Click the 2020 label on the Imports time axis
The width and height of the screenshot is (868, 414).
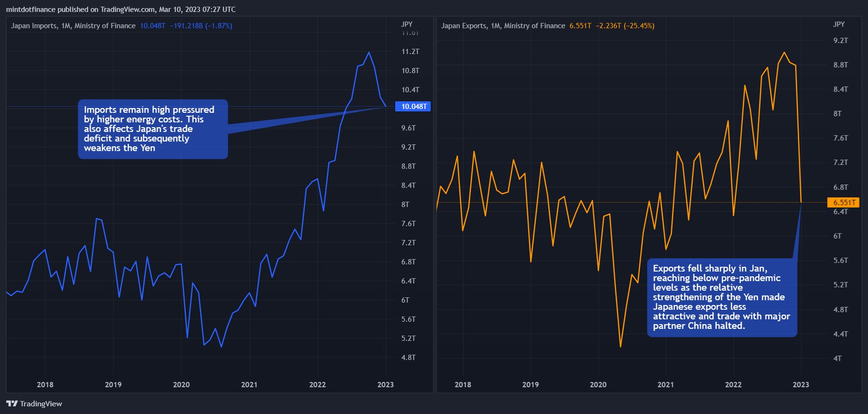[182, 385]
